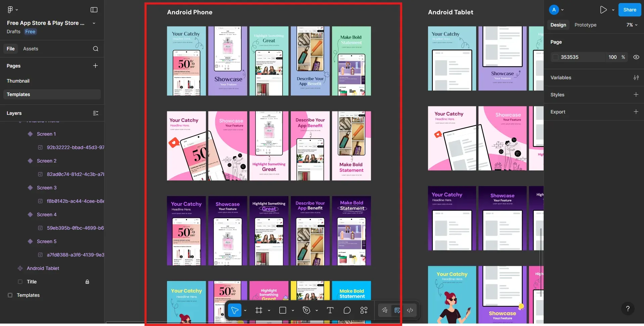Select the Move tool

[x=235, y=310]
